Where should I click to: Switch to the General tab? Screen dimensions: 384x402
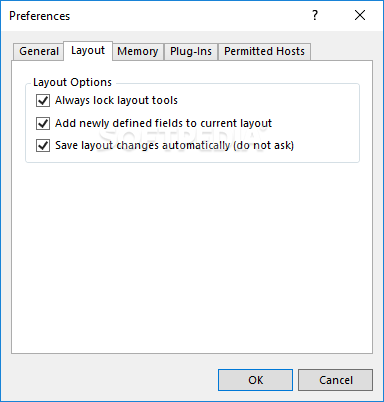[39, 51]
